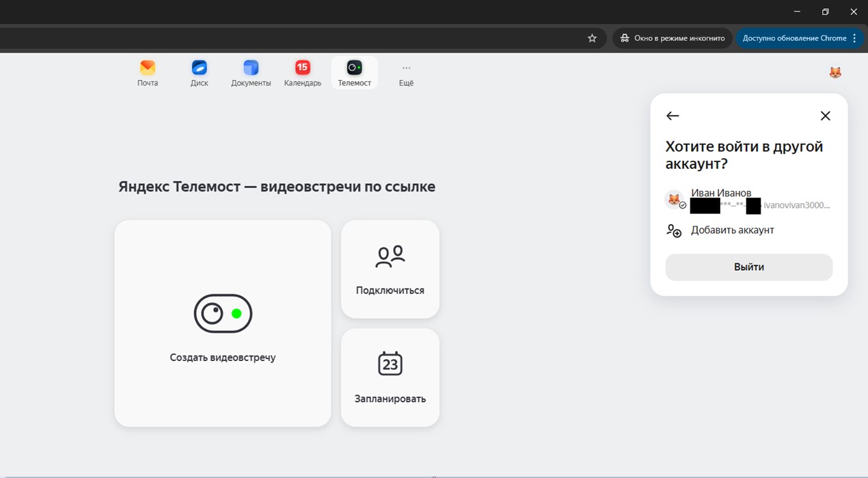Open the Запланировать schedule card
This screenshot has width=868, height=478.
click(x=390, y=377)
